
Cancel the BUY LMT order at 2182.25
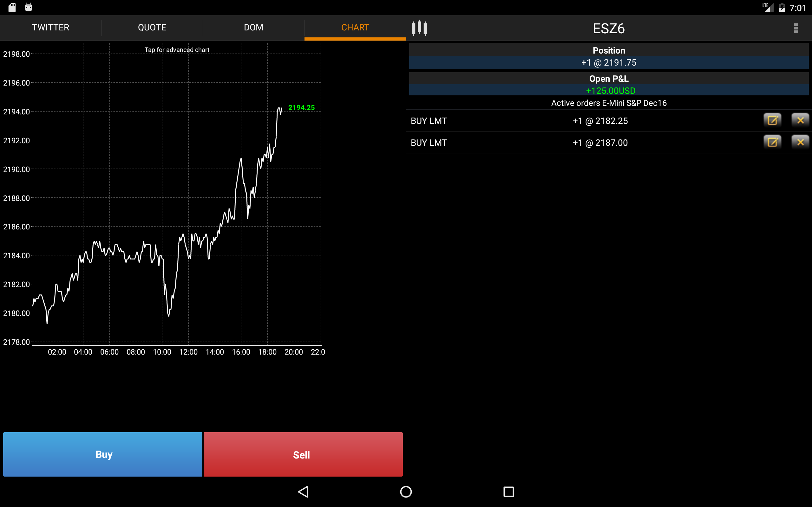(x=800, y=120)
